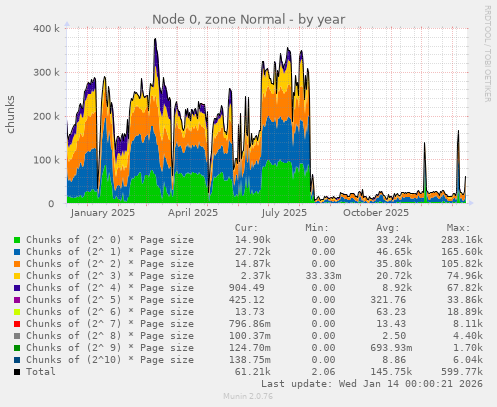This screenshot has height=407, width=497.
Task: Click the March 2025 peak in the graph
Action: click(x=155, y=39)
